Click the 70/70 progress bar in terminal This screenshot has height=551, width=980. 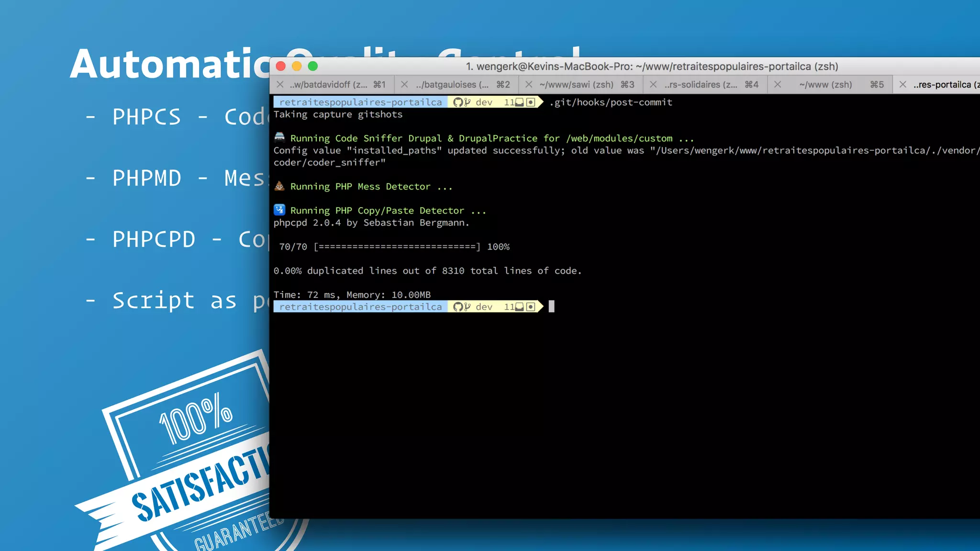[x=394, y=247]
